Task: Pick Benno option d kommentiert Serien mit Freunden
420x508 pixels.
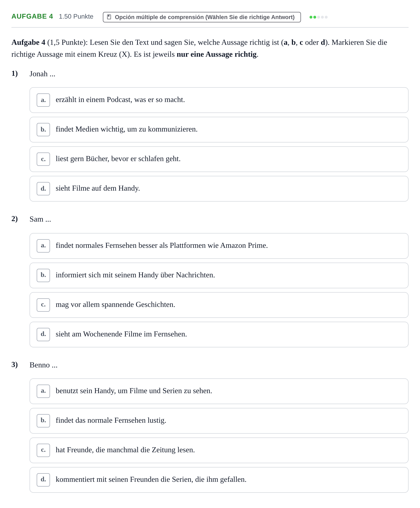Action: [219, 480]
